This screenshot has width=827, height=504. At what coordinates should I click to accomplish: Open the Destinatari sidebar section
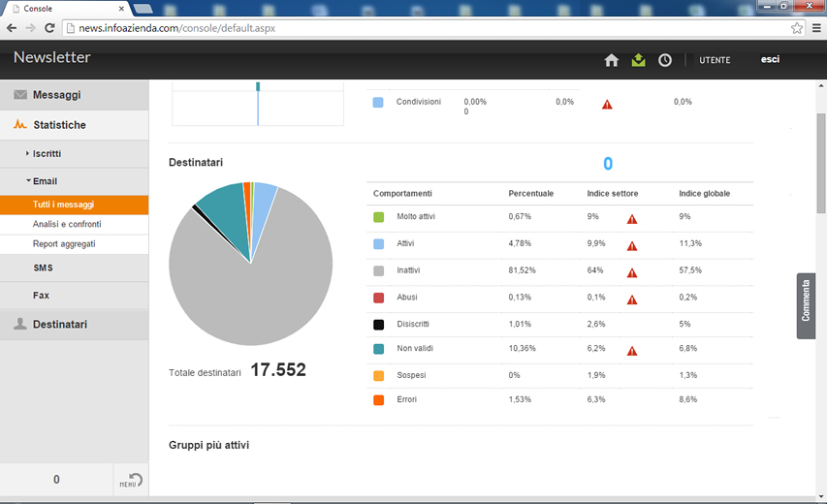tap(75, 325)
